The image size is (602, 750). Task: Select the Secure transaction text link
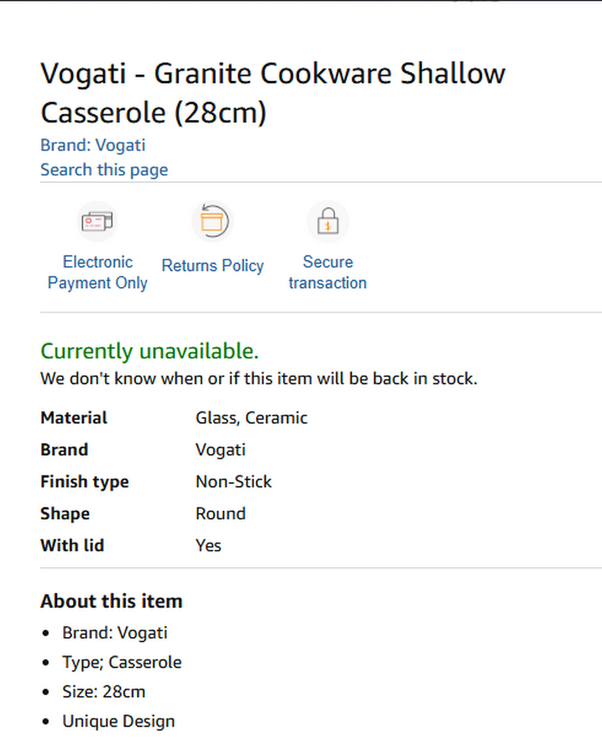pyautogui.click(x=327, y=272)
